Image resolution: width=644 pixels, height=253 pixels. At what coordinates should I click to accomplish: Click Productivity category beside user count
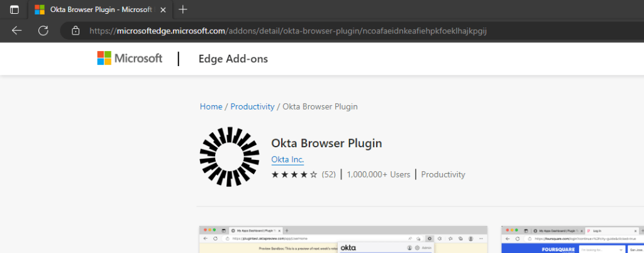443,174
